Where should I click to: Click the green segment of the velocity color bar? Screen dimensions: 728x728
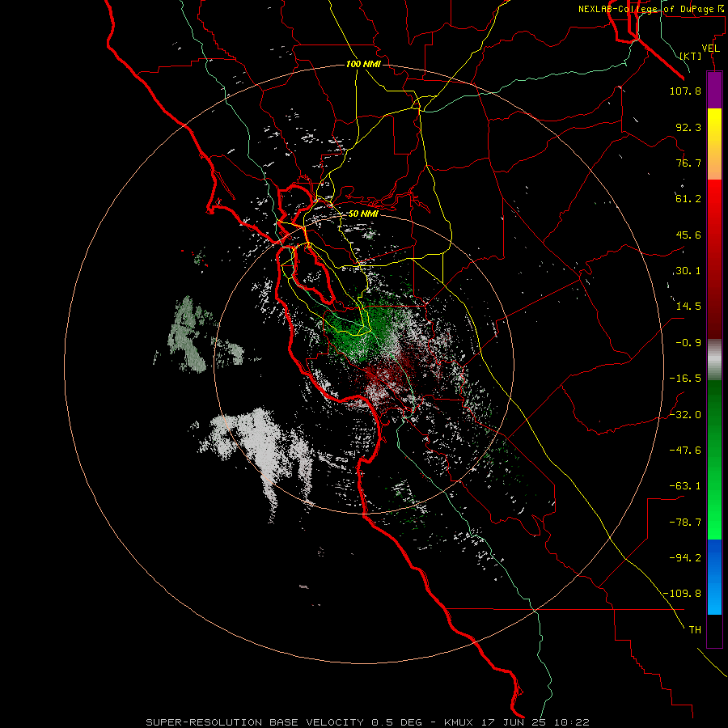714,459
